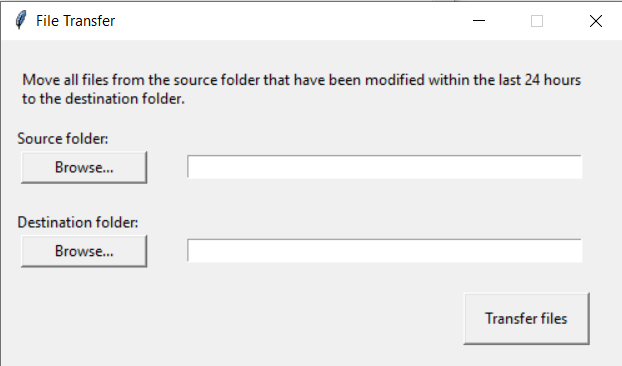Focus the Source folder path field
This screenshot has width=622, height=366.
tap(384, 167)
